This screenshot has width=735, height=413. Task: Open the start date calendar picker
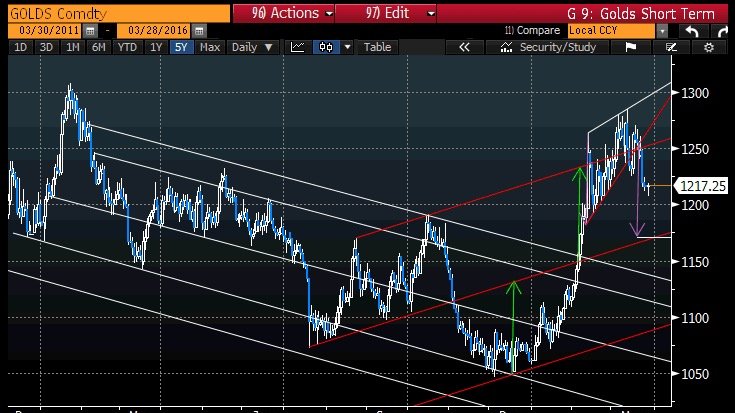90,31
